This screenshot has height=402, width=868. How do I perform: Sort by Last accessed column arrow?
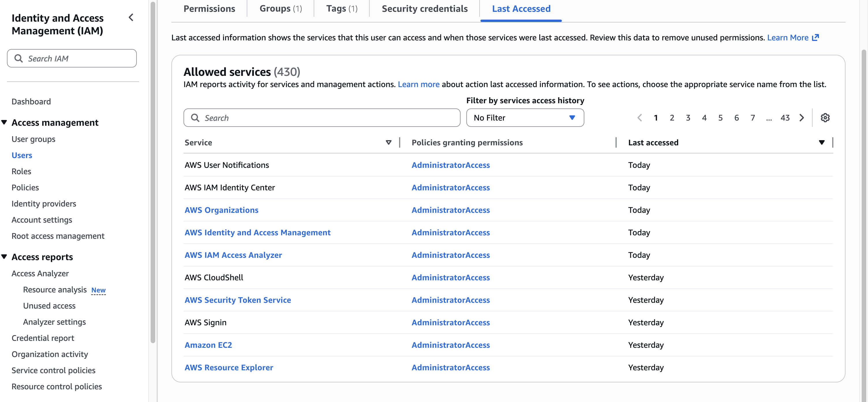pyautogui.click(x=822, y=142)
